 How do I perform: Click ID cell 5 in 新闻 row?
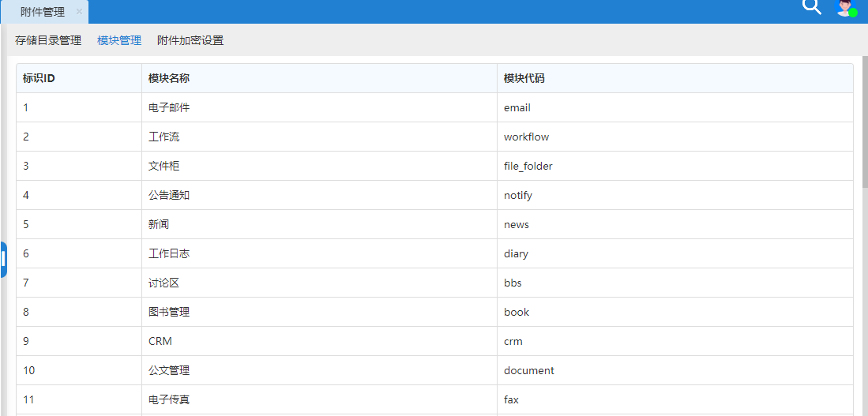(x=79, y=225)
